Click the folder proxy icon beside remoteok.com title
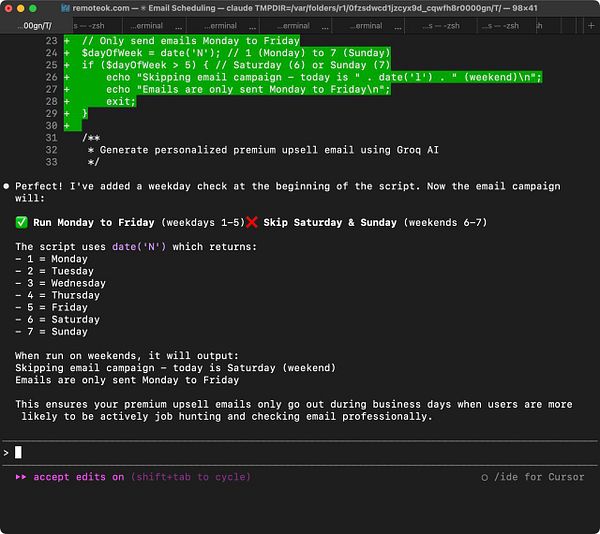Screen dimensions: 600x534 (65, 8)
